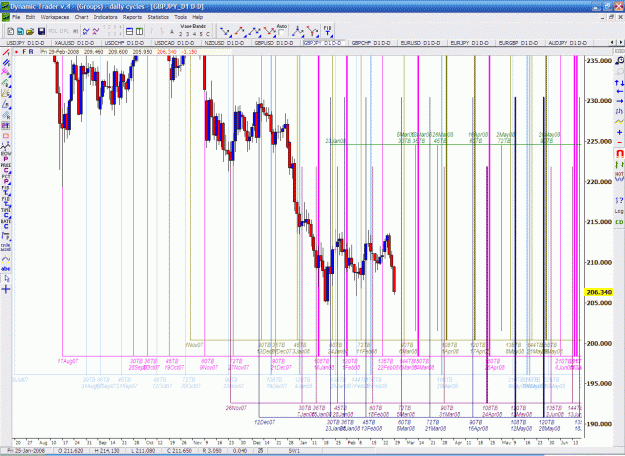The image size is (625, 456).
Task: Click the red-dot two-point swing tool icon
Action: 240,31
